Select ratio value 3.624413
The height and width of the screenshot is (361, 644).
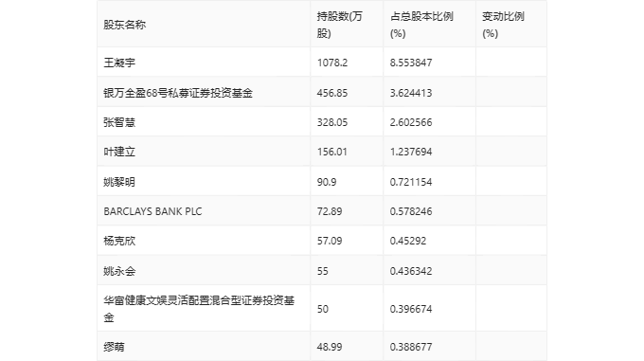pyautogui.click(x=411, y=93)
